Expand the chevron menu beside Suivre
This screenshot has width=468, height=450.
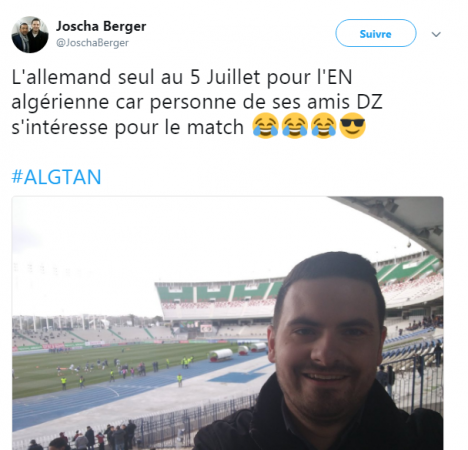(x=436, y=34)
